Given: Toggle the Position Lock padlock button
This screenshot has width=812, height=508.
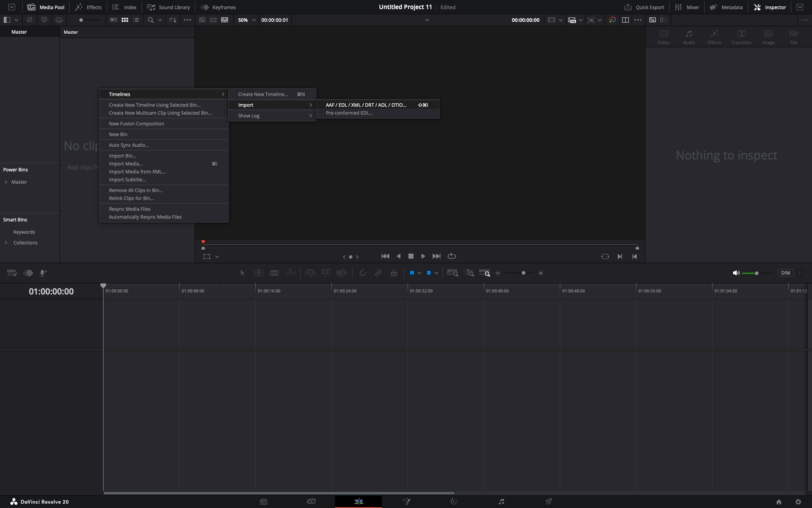Looking at the screenshot, I should (x=394, y=273).
